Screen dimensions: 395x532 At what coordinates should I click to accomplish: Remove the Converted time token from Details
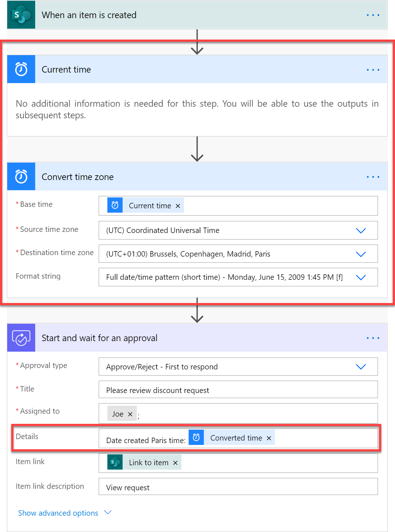click(x=269, y=438)
